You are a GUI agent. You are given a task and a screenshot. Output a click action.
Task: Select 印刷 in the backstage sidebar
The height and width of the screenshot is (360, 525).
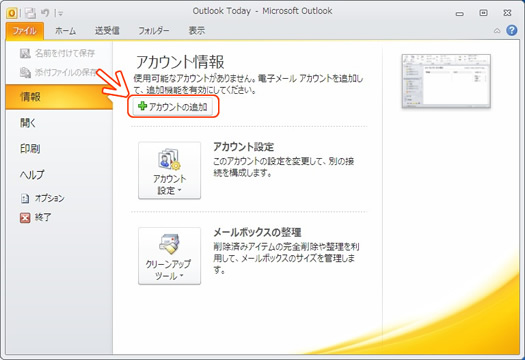pyautogui.click(x=30, y=148)
